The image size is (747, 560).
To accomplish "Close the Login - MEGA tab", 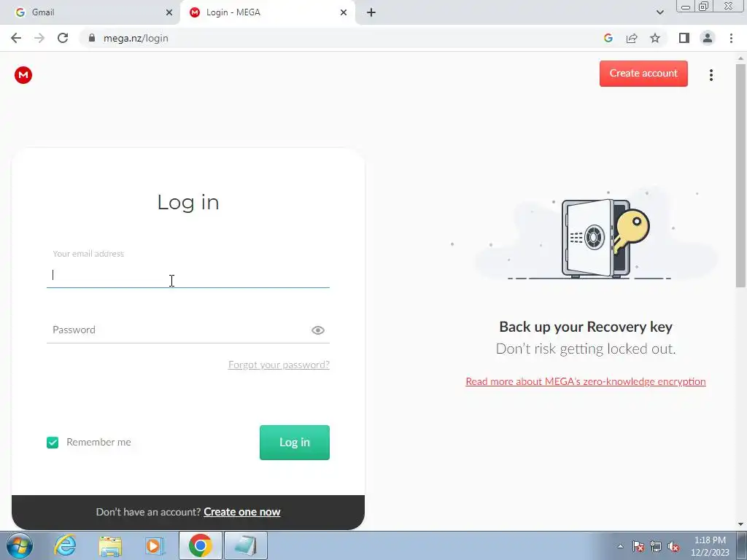I will [343, 12].
